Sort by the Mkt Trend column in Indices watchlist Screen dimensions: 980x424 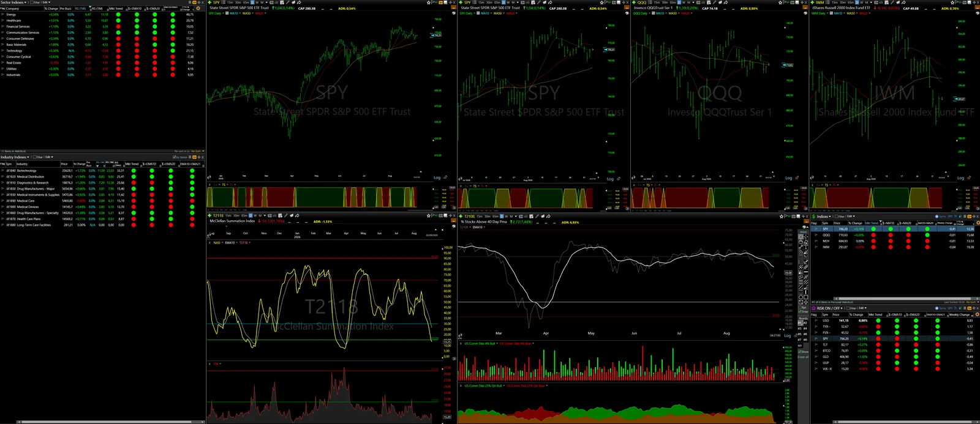pyautogui.click(x=872, y=223)
